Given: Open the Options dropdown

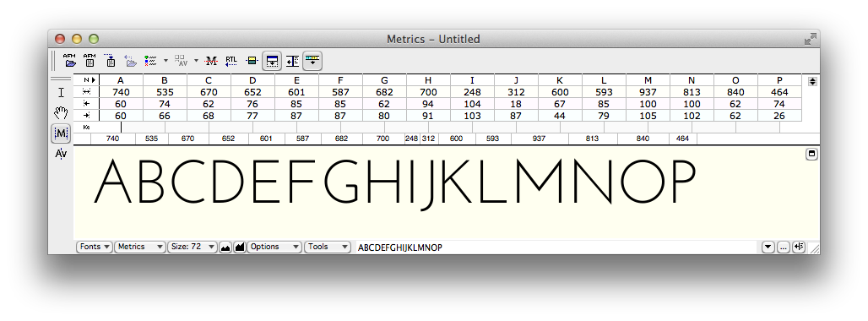Looking at the screenshot, I should click(274, 247).
